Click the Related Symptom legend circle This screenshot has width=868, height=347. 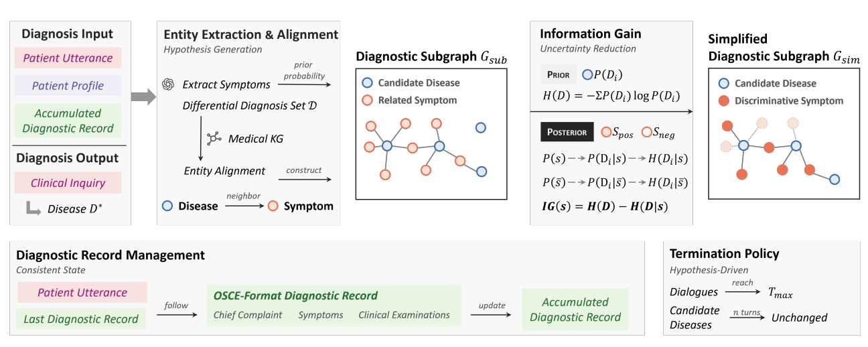click(x=367, y=100)
